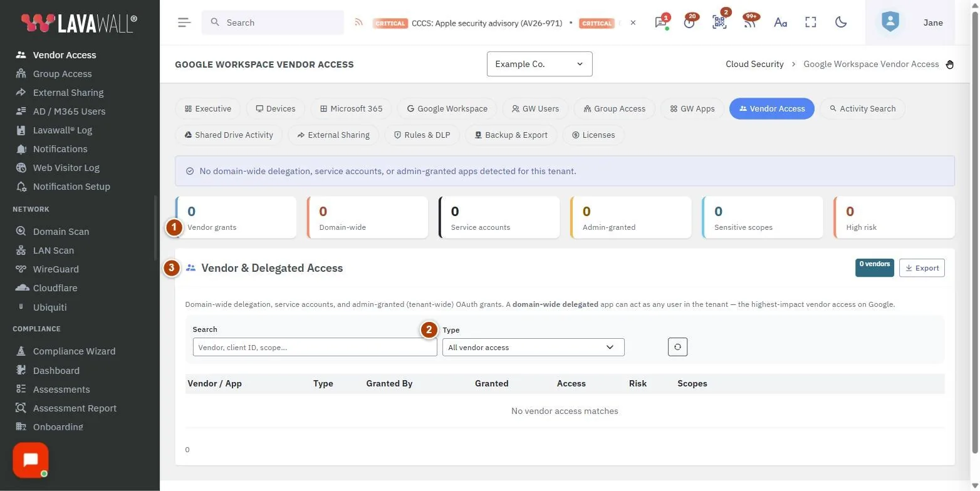This screenshot has width=980, height=491.
Task: Click the font size Aa icon
Action: [780, 23]
